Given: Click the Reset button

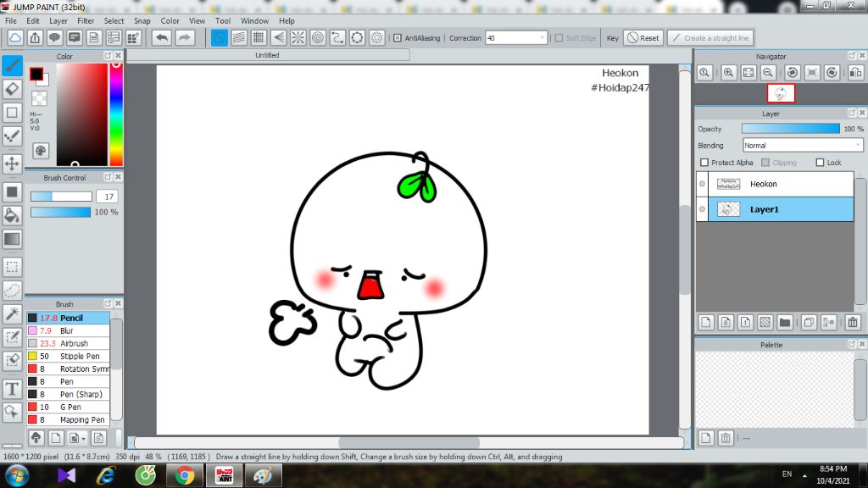Looking at the screenshot, I should (643, 37).
